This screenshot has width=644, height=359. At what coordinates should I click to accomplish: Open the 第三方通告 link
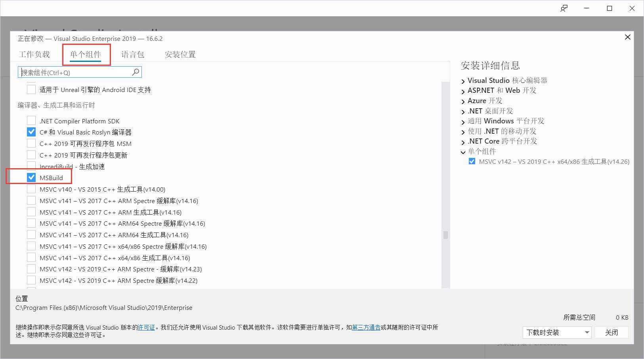pyautogui.click(x=366, y=327)
